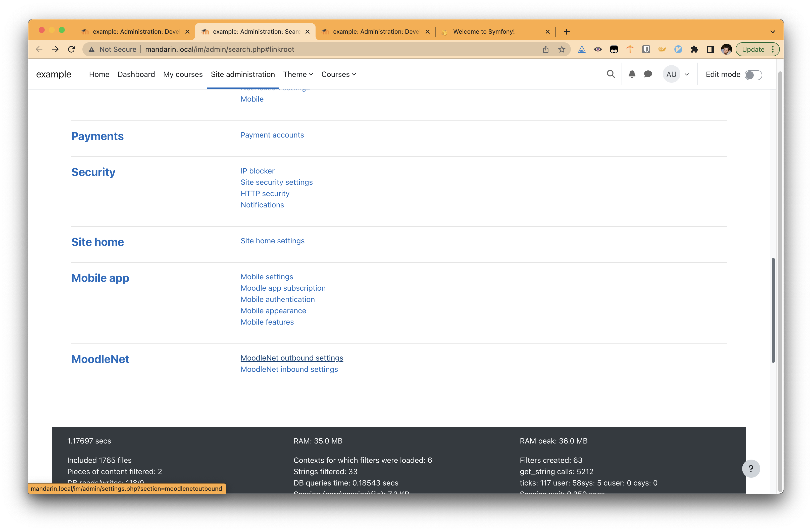Open the Extensions puzzle piece menu
The image size is (812, 531).
click(694, 49)
